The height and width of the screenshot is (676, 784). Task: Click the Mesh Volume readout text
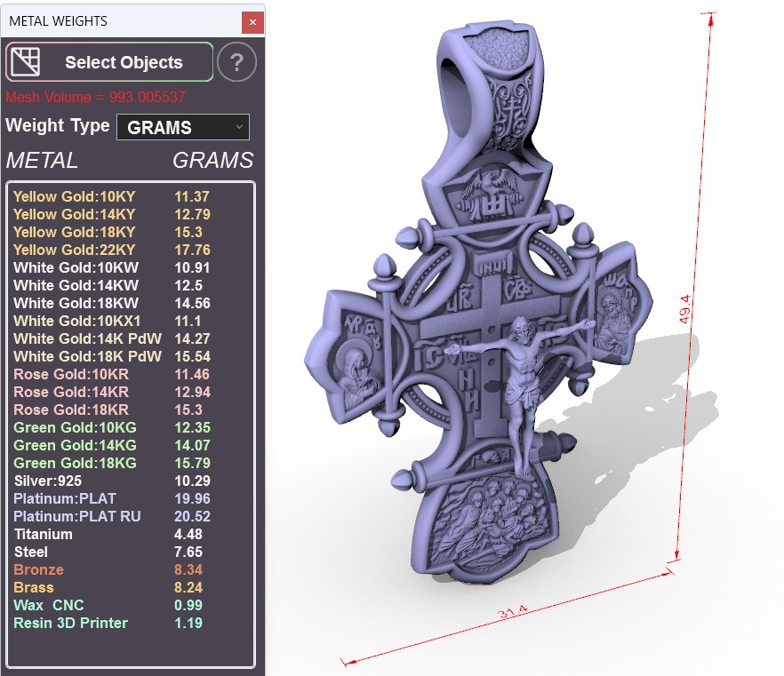(x=95, y=97)
